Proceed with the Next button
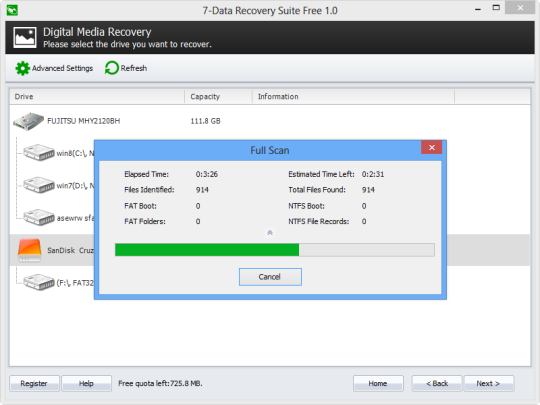540x405 pixels. (488, 384)
